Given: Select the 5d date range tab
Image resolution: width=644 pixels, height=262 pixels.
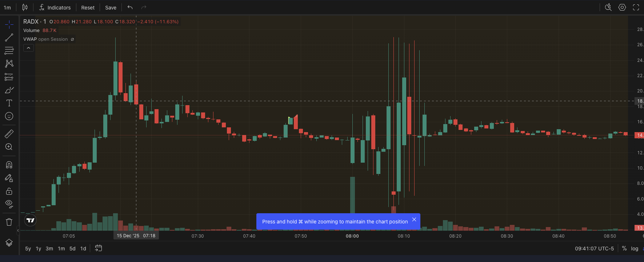Looking at the screenshot, I should tap(72, 249).
